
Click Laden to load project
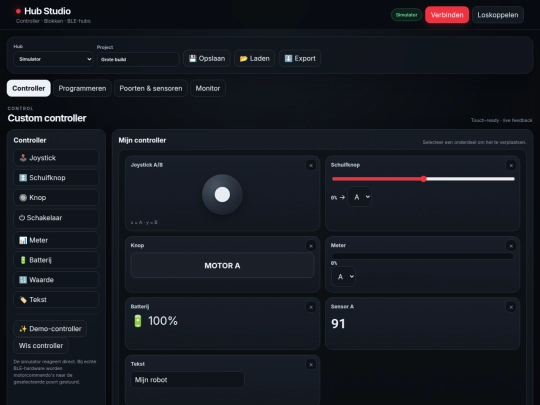(255, 59)
